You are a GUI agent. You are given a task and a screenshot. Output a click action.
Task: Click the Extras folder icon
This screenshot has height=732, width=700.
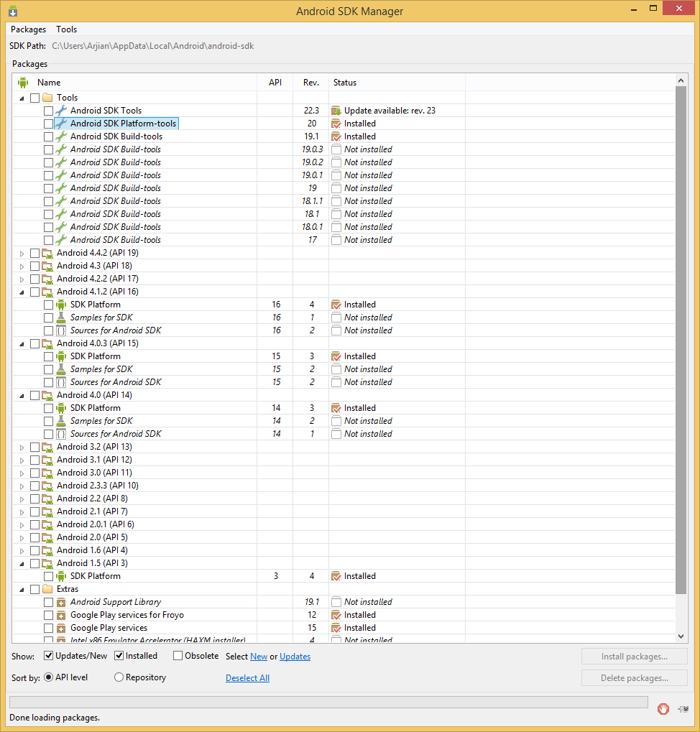47,589
